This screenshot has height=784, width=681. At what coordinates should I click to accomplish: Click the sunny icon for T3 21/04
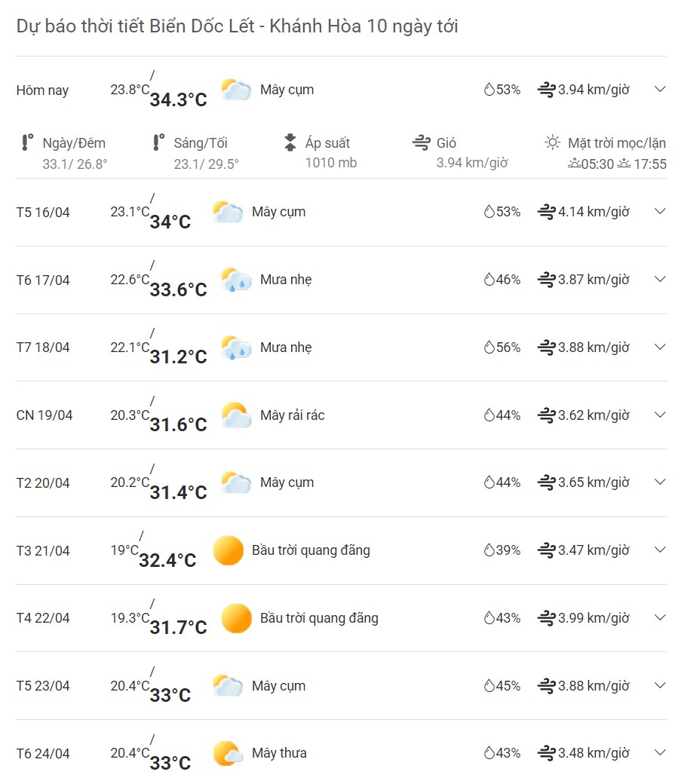(x=228, y=550)
